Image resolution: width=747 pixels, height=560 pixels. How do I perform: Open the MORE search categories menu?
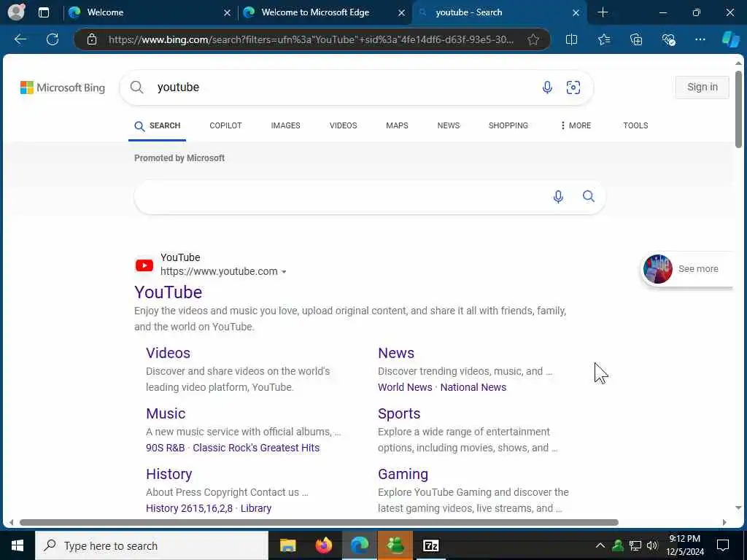[576, 125]
